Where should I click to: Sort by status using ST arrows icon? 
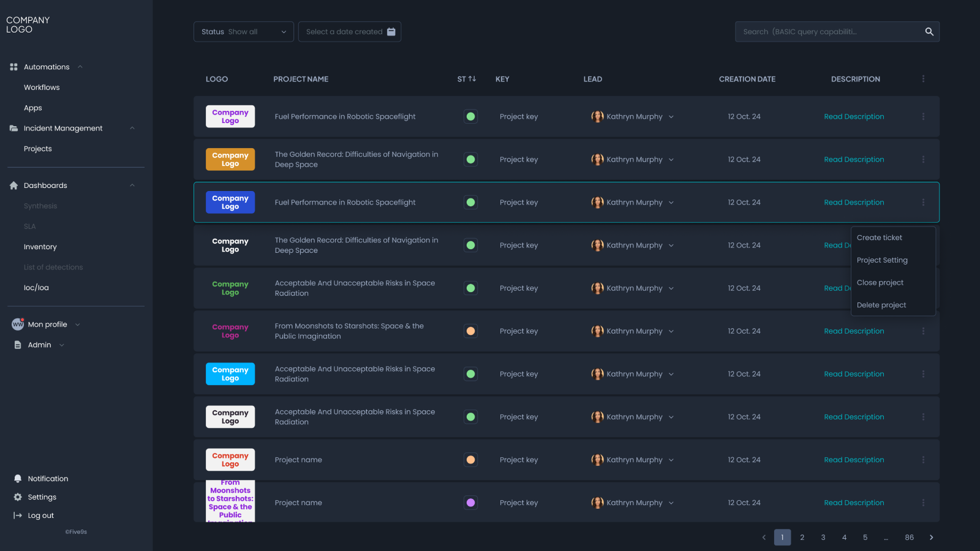(472, 79)
